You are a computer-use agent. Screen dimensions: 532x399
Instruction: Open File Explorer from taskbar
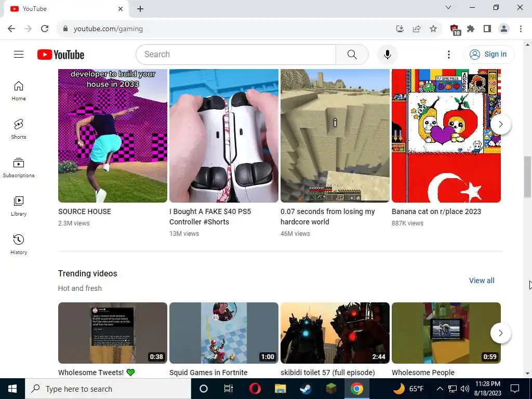point(280,389)
